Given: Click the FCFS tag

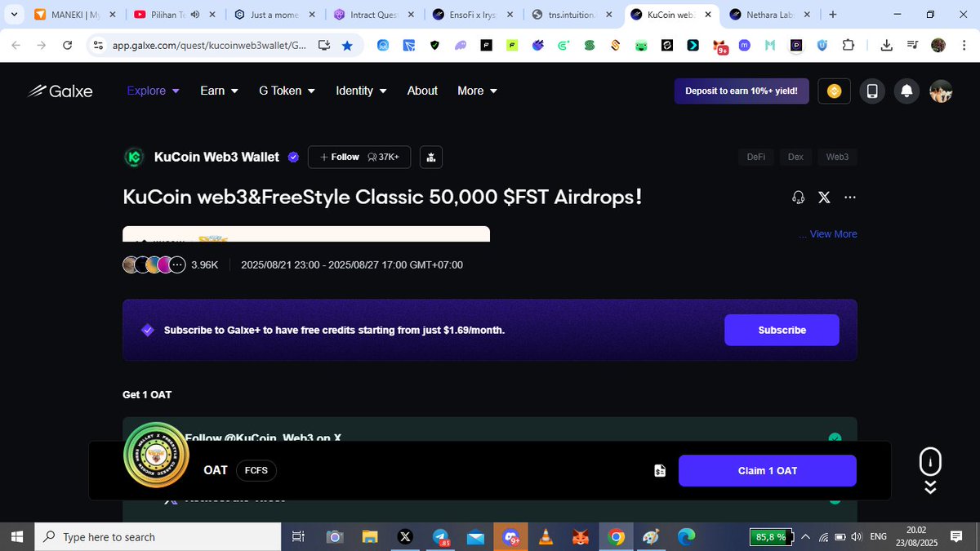Looking at the screenshot, I should coord(256,470).
